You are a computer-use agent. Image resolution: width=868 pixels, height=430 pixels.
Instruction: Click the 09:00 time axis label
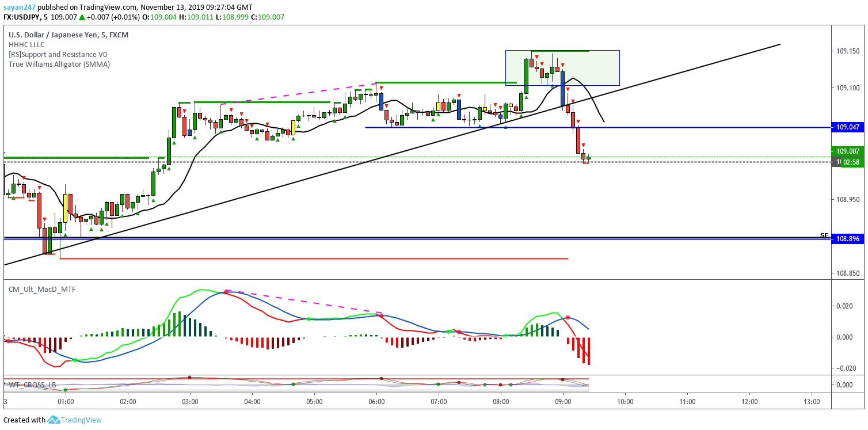pos(563,401)
